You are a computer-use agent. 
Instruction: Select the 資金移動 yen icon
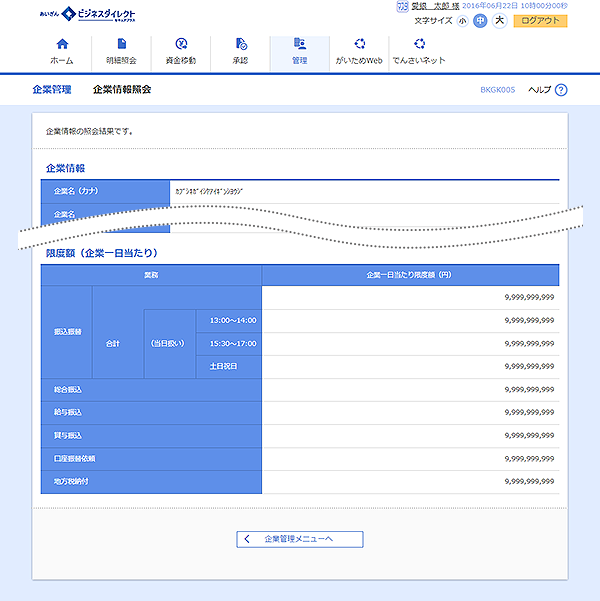coord(181,44)
